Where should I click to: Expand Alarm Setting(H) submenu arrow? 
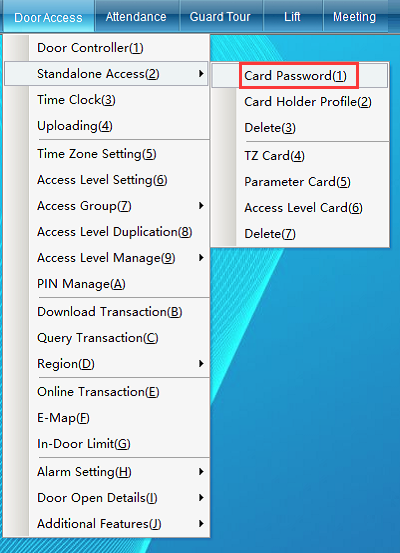201,472
